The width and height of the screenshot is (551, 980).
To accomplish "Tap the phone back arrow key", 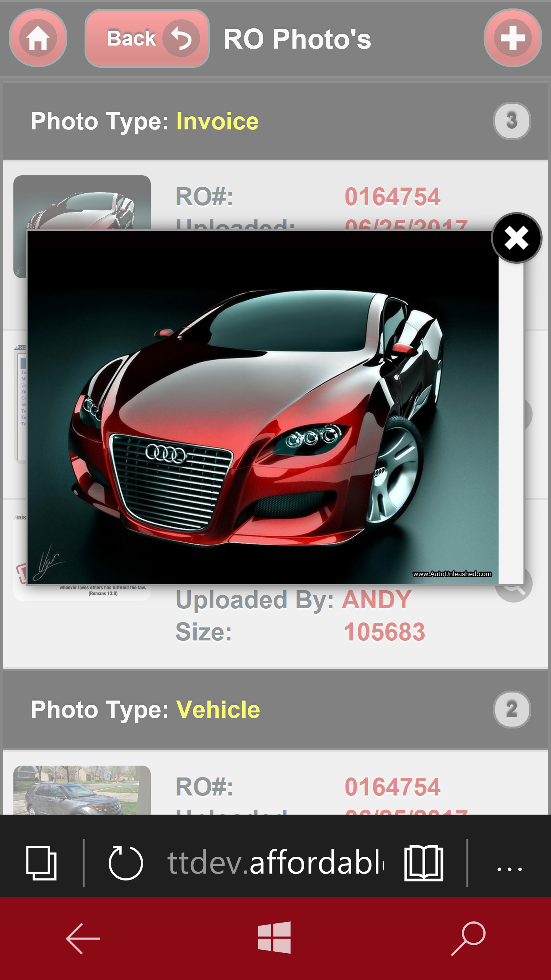I will pyautogui.click(x=83, y=938).
